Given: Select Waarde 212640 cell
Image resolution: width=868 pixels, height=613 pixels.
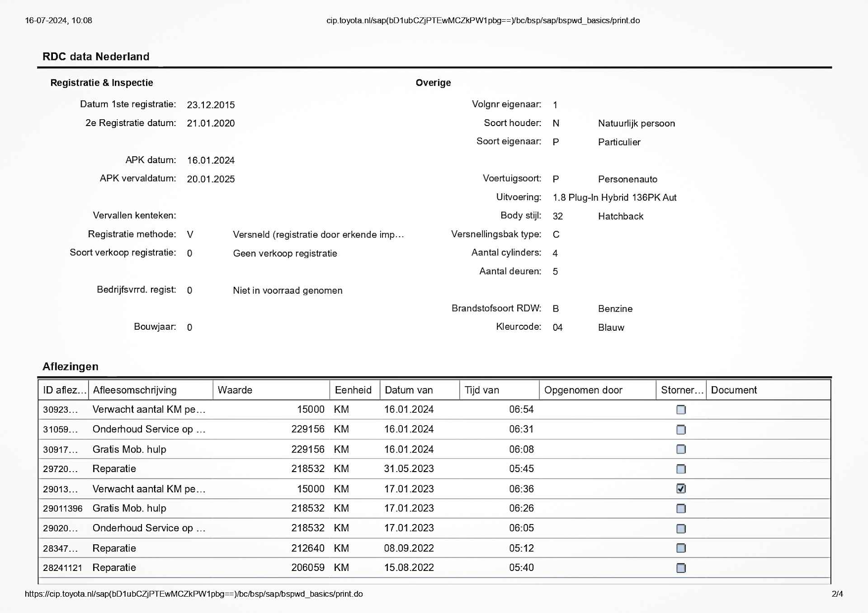Looking at the screenshot, I should coord(308,548).
